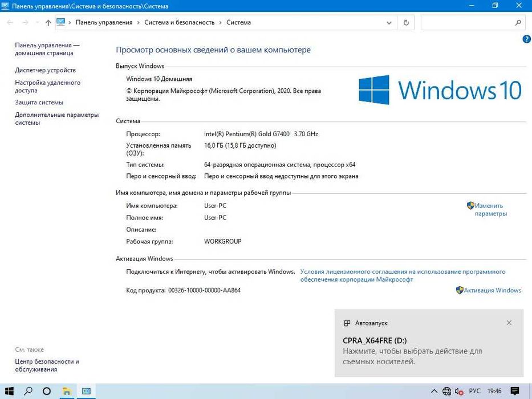Click the shield icon beside 'Активация Windows'
This screenshot has width=532, height=399.
[460, 290]
